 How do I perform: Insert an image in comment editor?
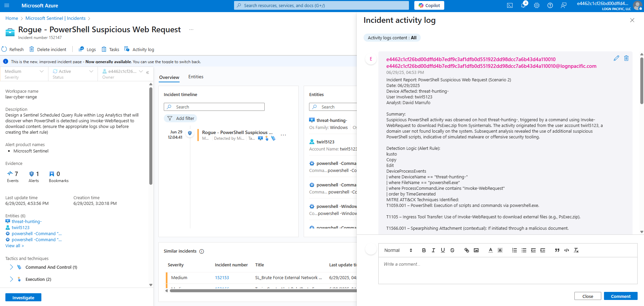coord(476,250)
